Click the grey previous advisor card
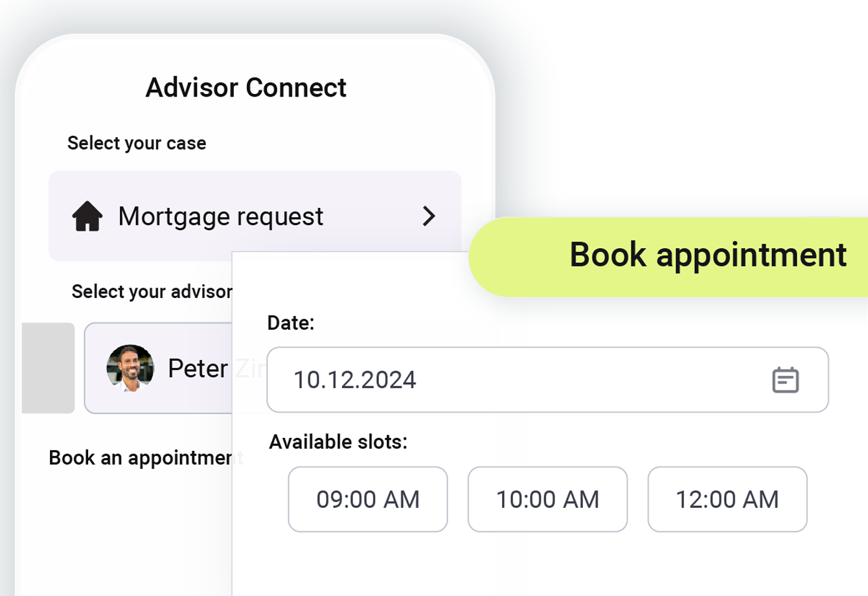 [x=48, y=368]
